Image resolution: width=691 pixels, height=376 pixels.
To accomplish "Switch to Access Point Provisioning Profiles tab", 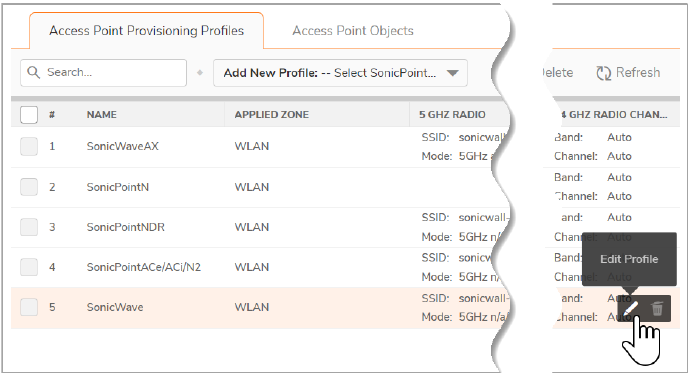I will (146, 30).
